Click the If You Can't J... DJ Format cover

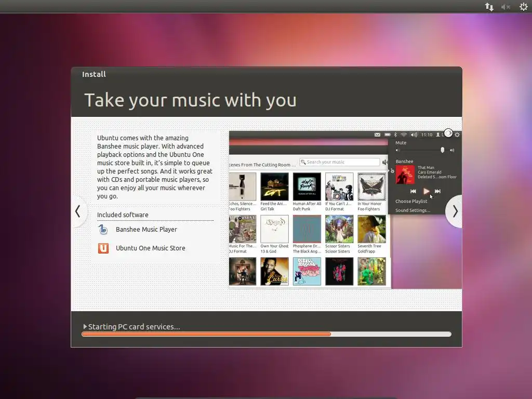(339, 187)
